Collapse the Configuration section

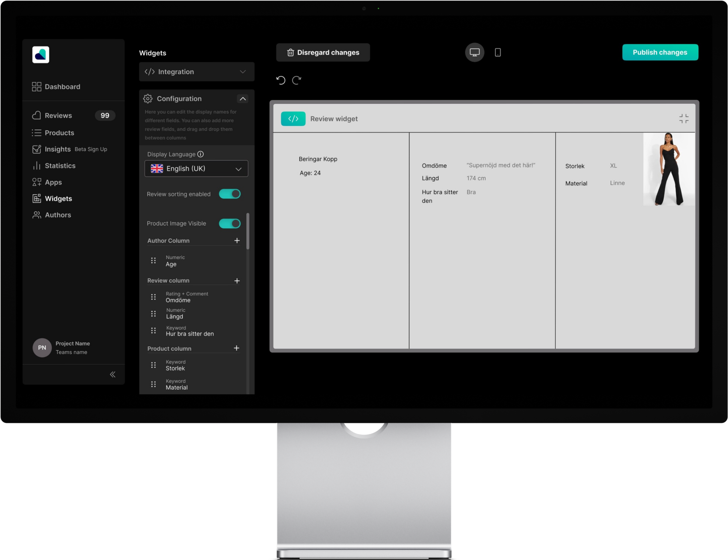[x=243, y=99]
